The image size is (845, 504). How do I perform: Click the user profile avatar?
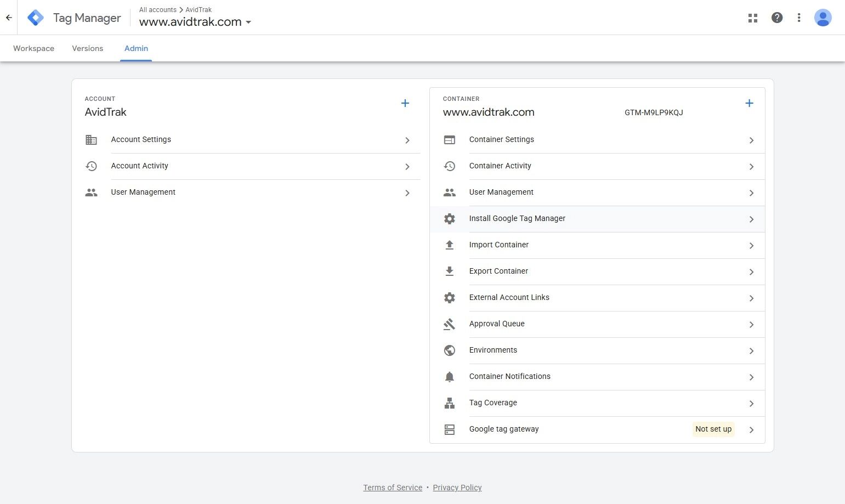pos(823,18)
